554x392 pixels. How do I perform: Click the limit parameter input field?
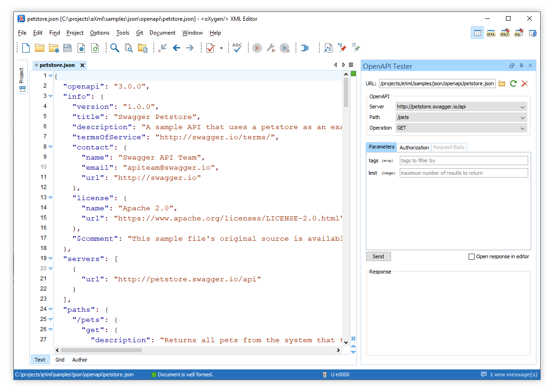[x=464, y=173]
